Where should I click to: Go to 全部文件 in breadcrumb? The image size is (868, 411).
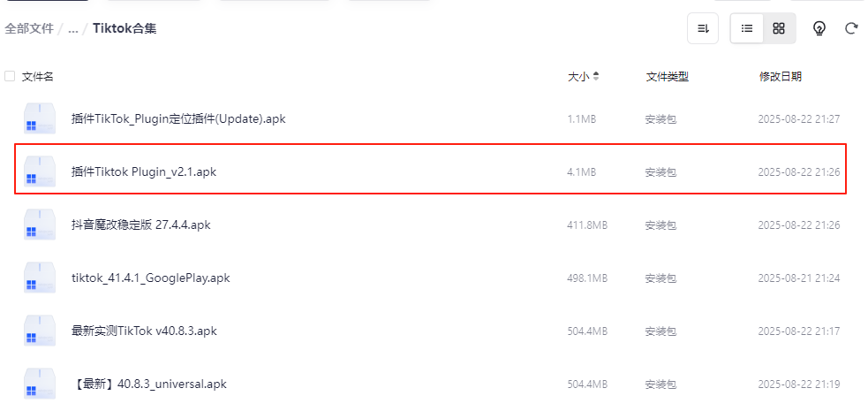point(29,28)
